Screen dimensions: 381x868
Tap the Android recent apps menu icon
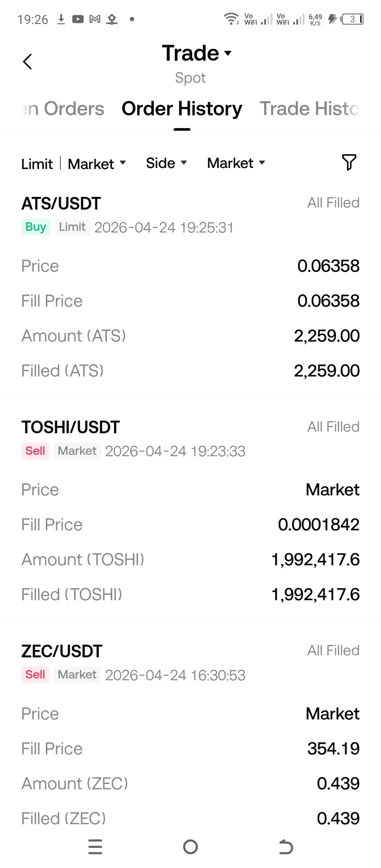click(95, 847)
